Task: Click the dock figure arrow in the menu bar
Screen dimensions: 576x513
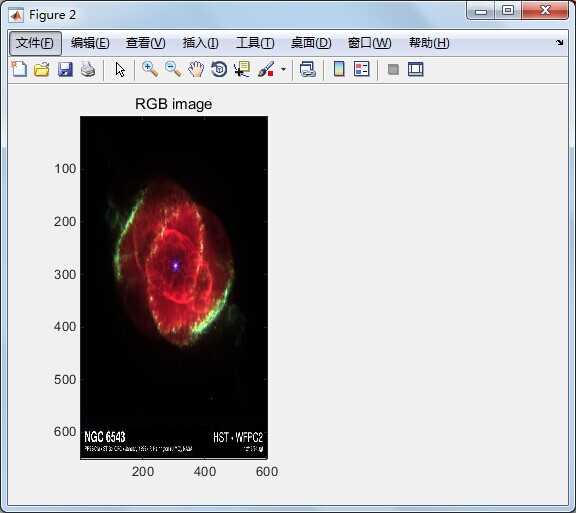Action: click(x=559, y=42)
